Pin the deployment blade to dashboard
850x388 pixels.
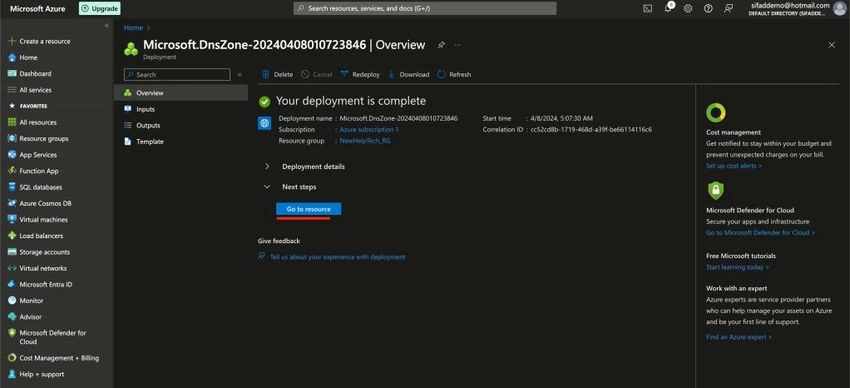(x=441, y=45)
